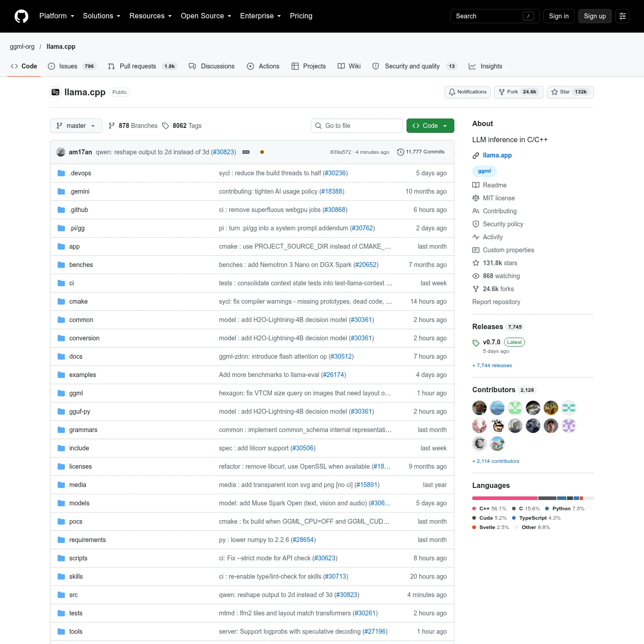Viewport: 644px width, 644px height.
Task: Click the book icon beside Readme
Action: (x=476, y=185)
